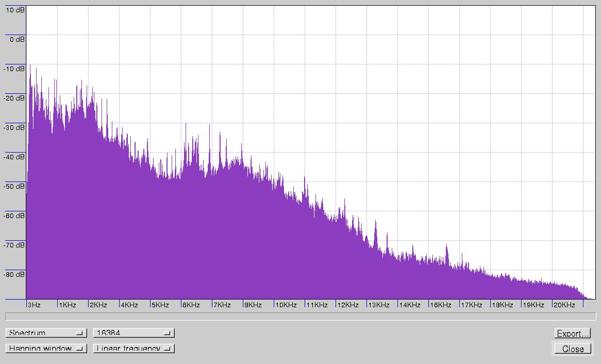Click the horizontal bar below the plot
The height and width of the screenshot is (364, 601).
pyautogui.click(x=300, y=316)
